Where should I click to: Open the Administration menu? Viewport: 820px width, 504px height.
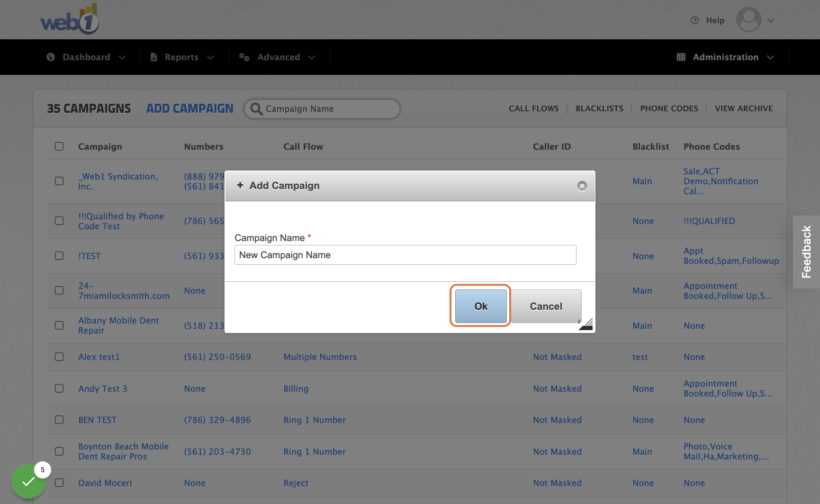[726, 57]
